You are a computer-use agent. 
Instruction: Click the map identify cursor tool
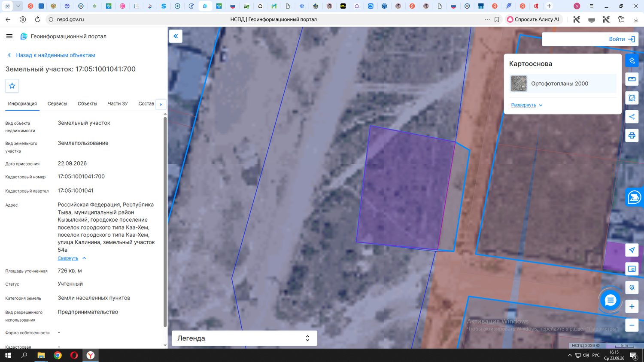click(632, 287)
